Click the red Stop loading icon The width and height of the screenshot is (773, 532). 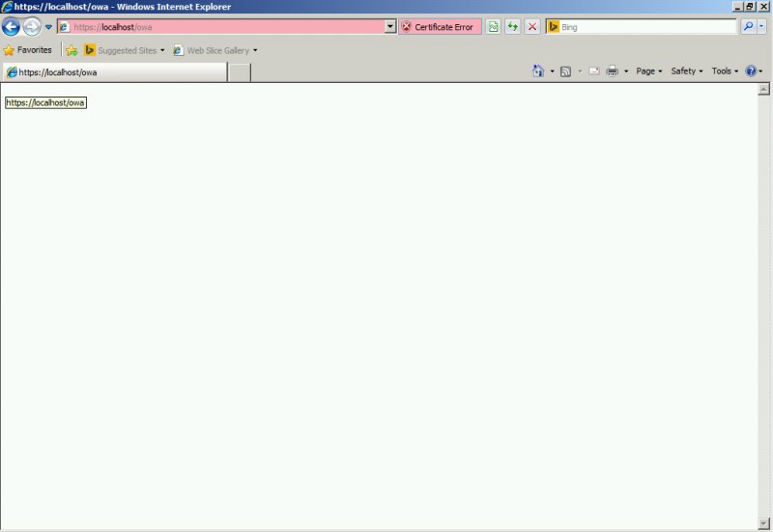tap(532, 27)
